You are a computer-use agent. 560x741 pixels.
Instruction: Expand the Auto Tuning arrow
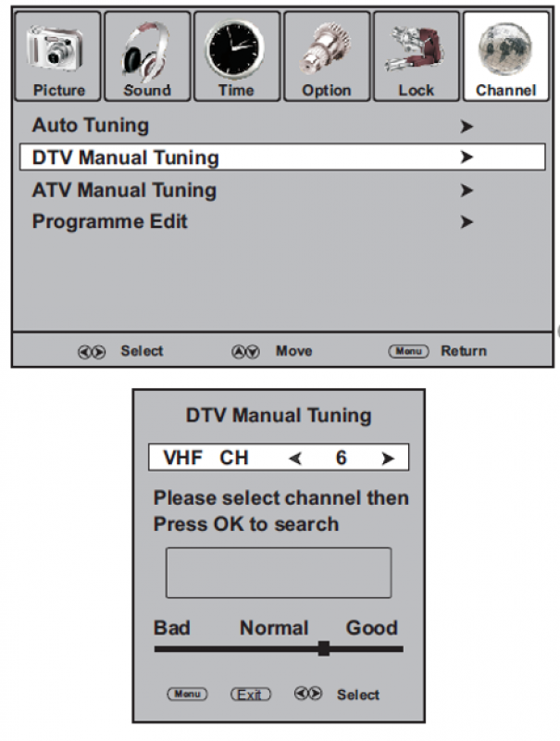coord(467,126)
